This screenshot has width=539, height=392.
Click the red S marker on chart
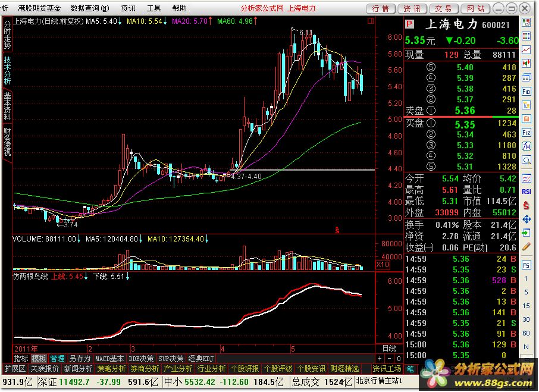[x=337, y=230]
